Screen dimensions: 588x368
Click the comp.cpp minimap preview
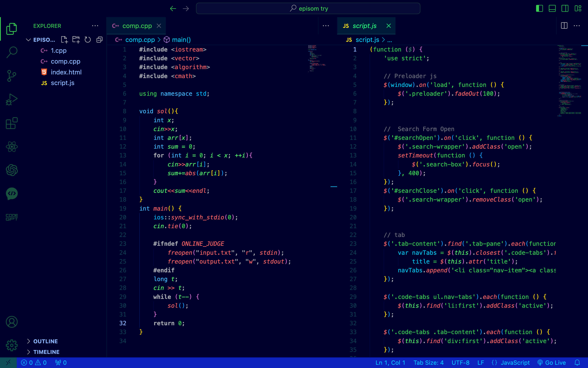(317, 58)
